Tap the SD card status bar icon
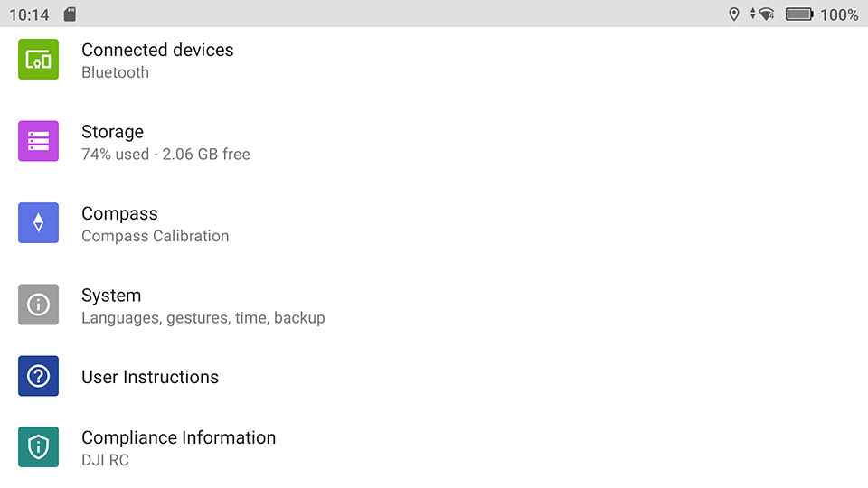Image resolution: width=868 pixels, height=488 pixels. [70, 14]
